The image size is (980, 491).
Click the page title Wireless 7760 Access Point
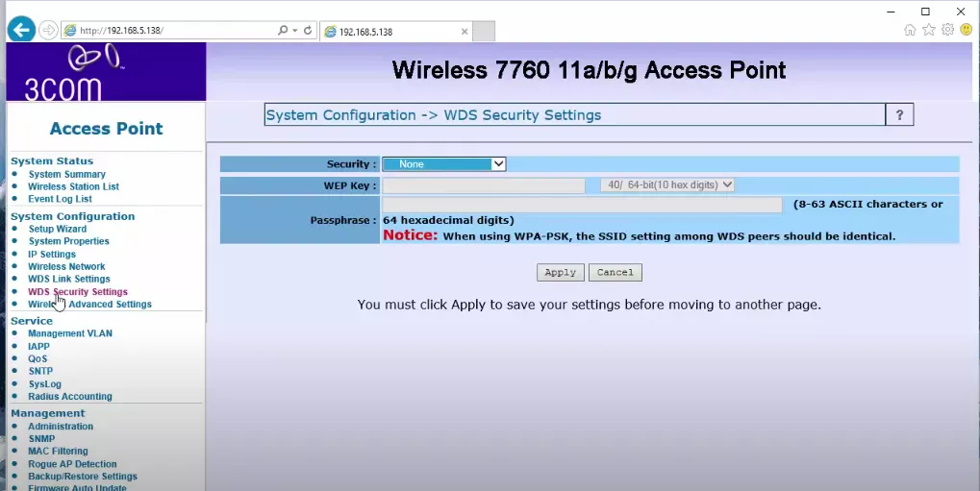click(x=589, y=70)
